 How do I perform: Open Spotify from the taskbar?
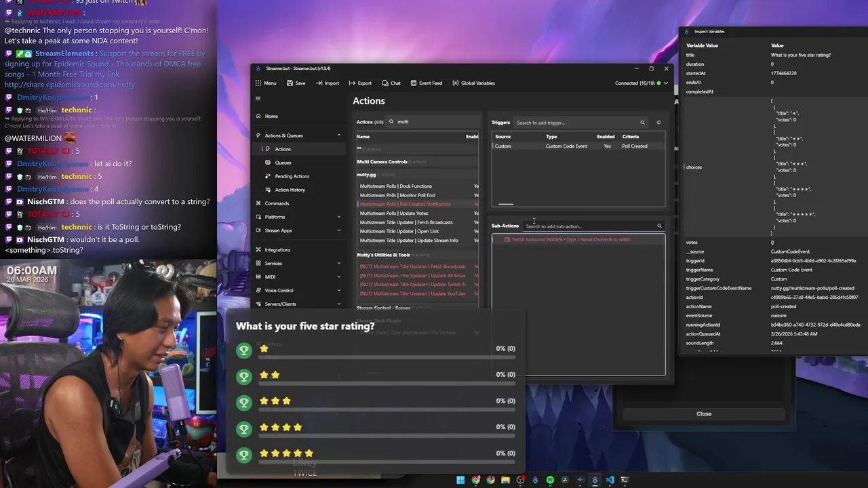coord(550,480)
